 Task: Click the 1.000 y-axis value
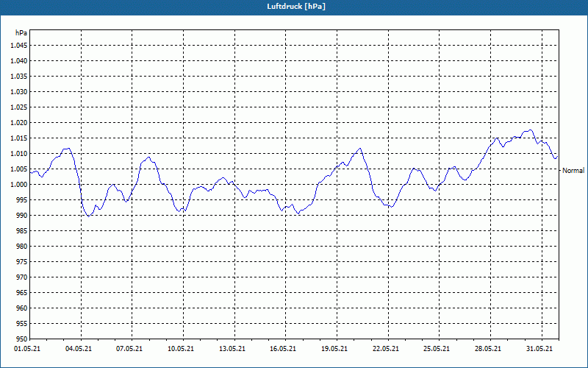(19, 185)
